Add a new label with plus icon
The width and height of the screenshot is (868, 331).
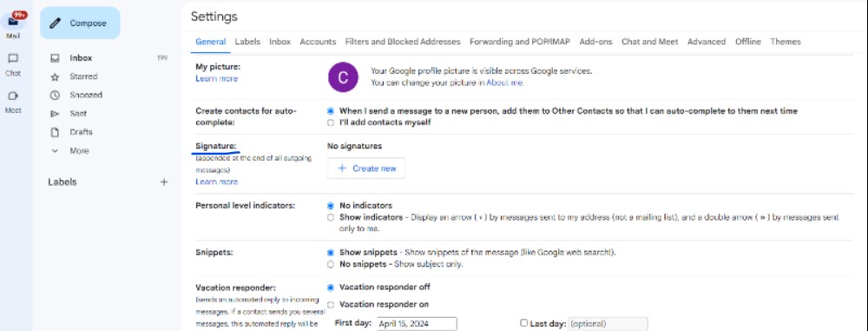[x=164, y=182]
